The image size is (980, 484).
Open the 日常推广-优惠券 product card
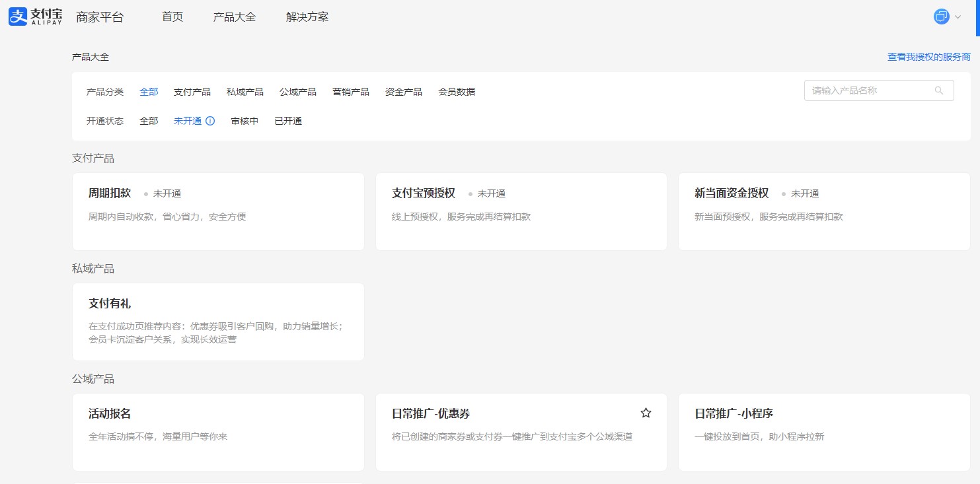click(x=521, y=432)
